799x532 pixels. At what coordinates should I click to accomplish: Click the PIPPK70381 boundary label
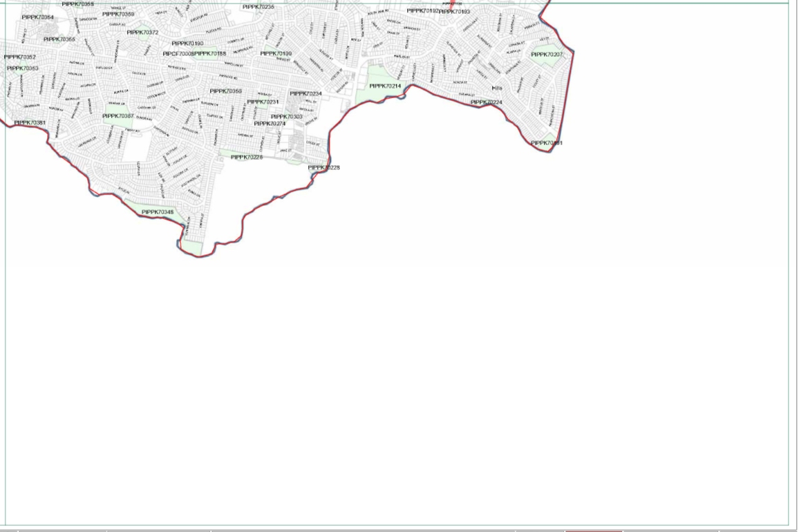click(x=30, y=123)
